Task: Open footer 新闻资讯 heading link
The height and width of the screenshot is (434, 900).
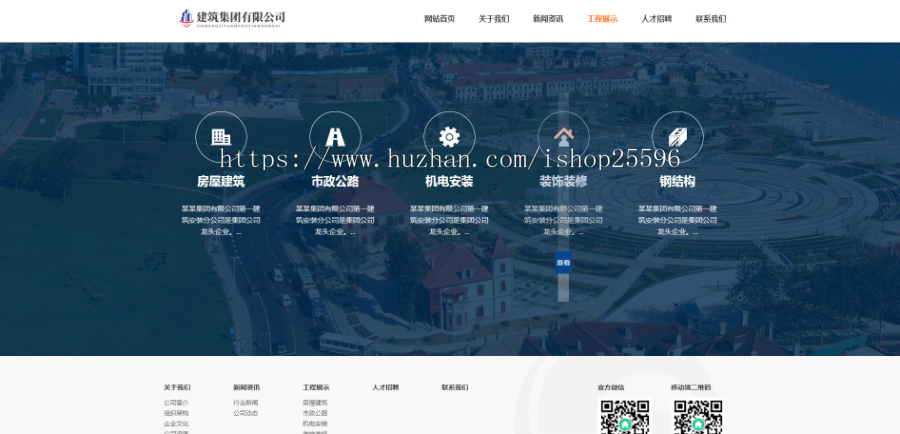Action: click(246, 388)
